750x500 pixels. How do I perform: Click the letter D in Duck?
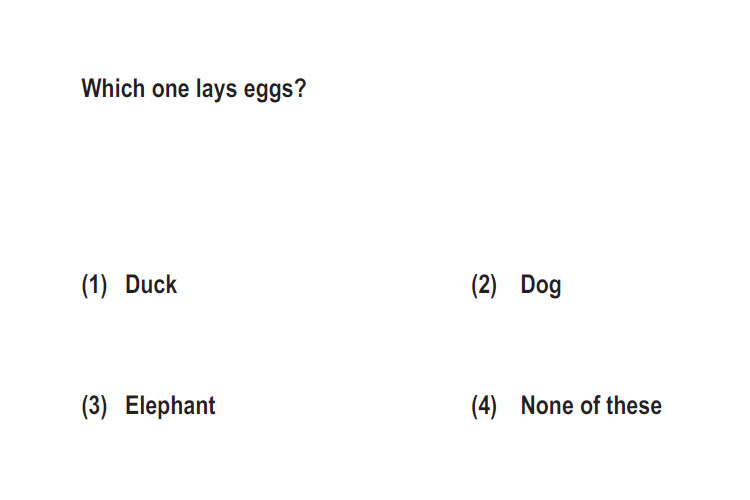(x=132, y=285)
